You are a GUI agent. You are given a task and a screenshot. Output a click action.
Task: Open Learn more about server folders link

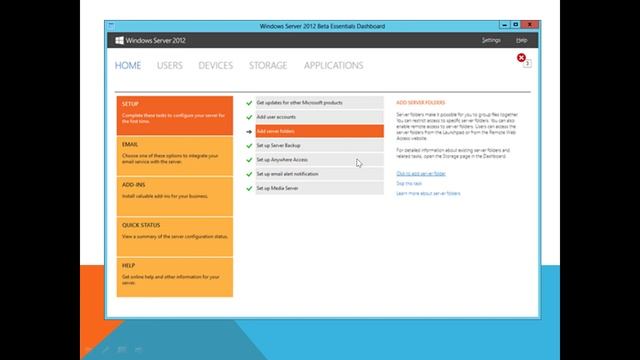pos(428,193)
